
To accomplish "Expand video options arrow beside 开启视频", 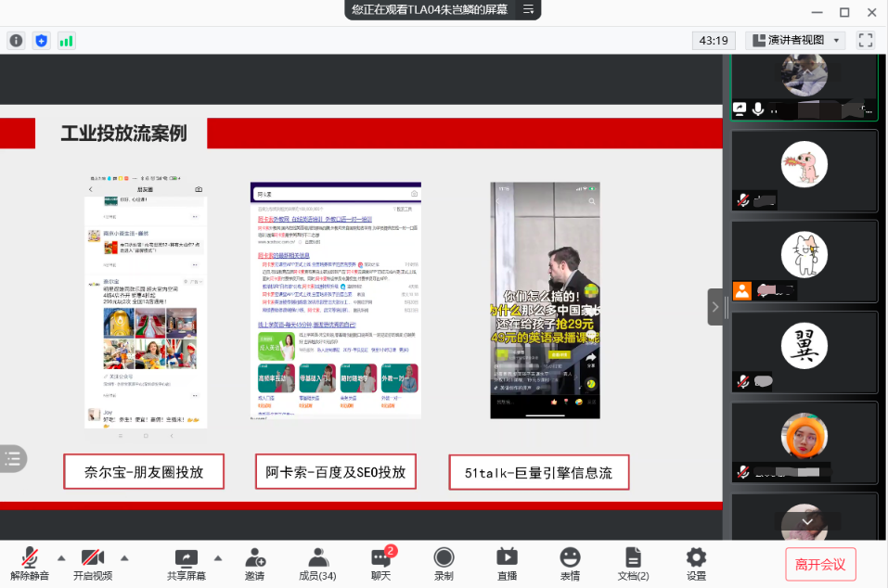I will tap(124, 558).
